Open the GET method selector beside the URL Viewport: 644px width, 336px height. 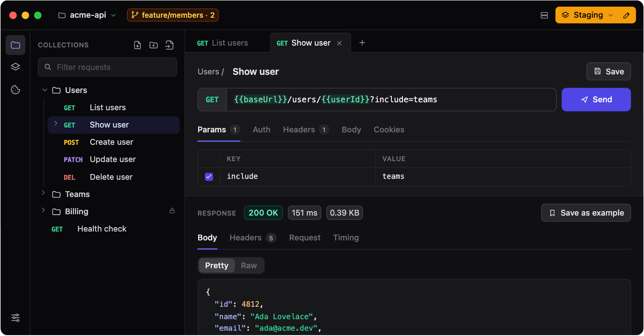tap(212, 100)
